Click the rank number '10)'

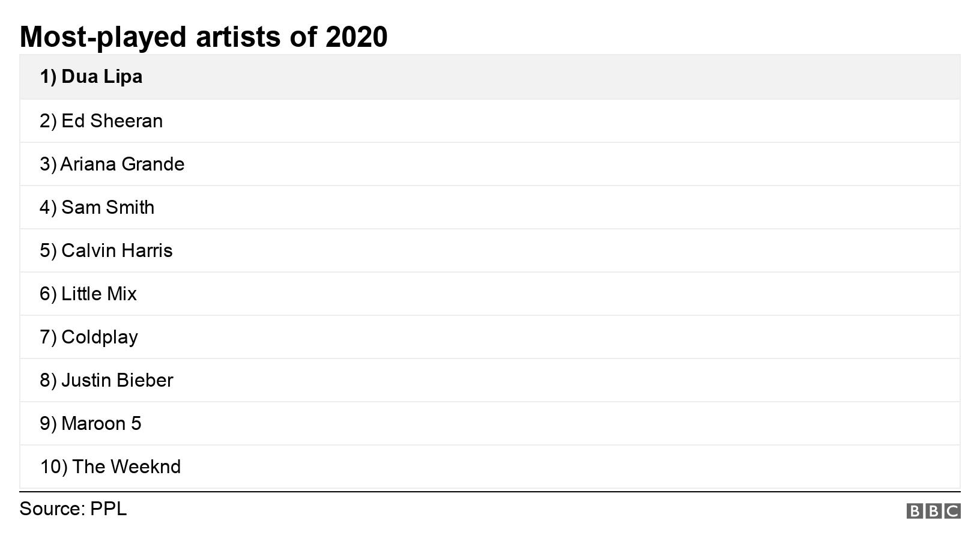[x=53, y=467]
